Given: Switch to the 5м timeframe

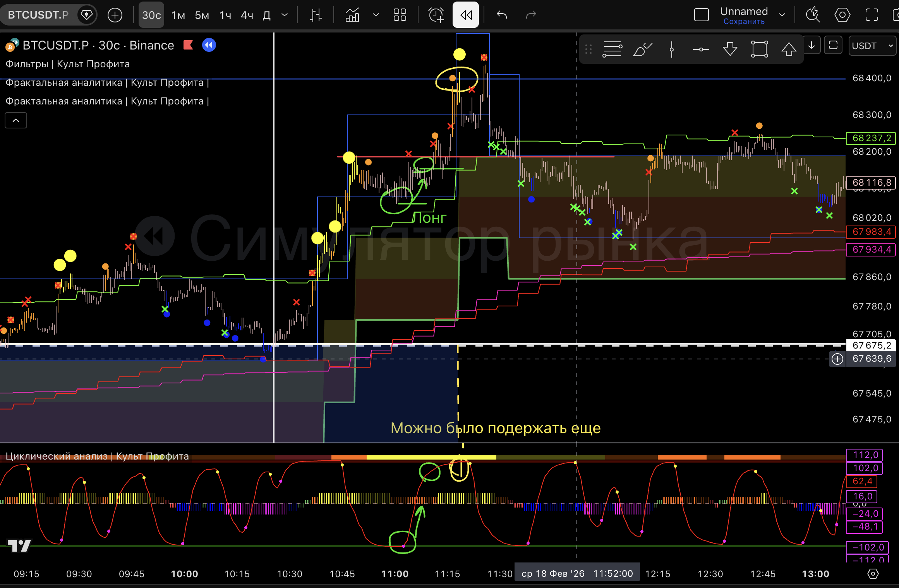Looking at the screenshot, I should pos(202,15).
